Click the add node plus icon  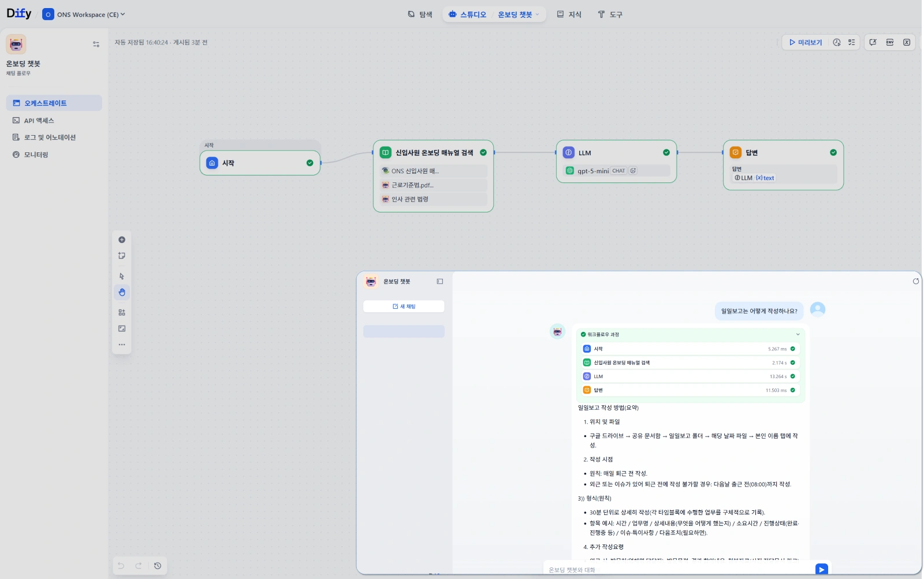click(x=122, y=240)
